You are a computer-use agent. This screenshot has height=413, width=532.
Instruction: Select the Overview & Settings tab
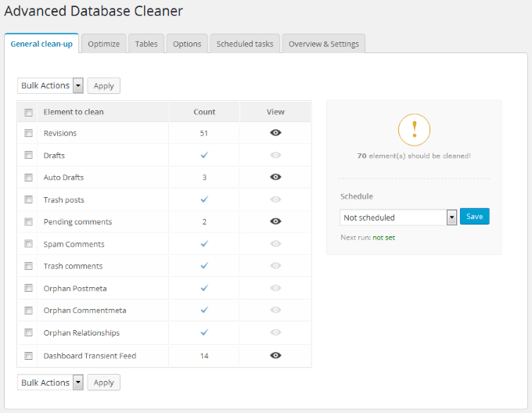click(x=323, y=44)
